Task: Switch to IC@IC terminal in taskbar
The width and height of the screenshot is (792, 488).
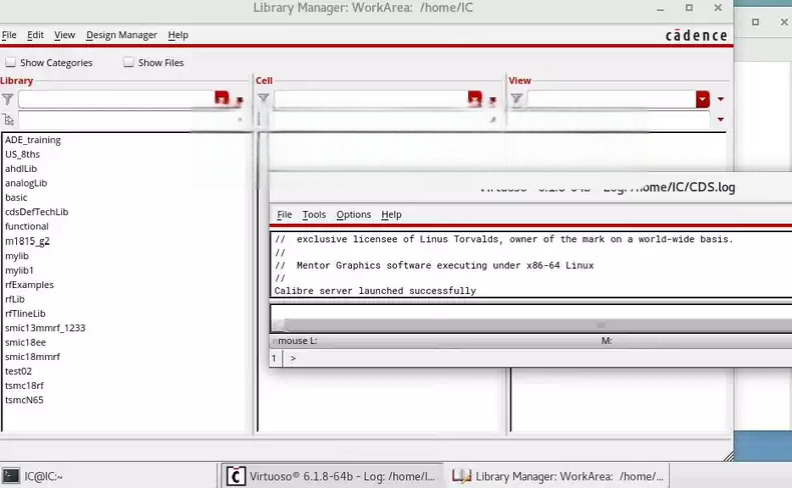Action: click(x=109, y=476)
